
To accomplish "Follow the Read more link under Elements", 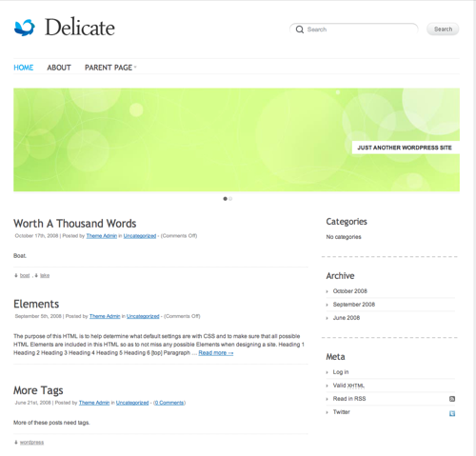I will pyautogui.click(x=216, y=353).
